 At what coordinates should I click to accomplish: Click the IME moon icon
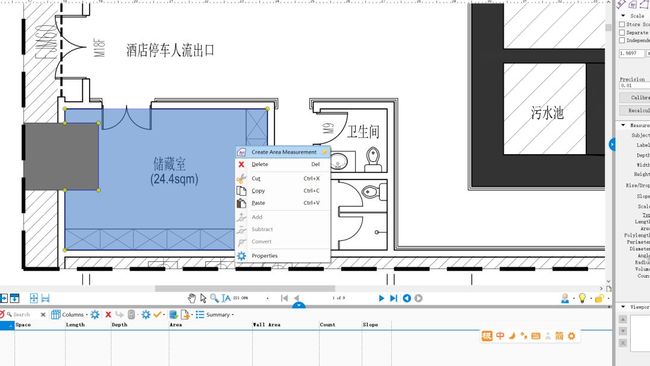pos(512,336)
